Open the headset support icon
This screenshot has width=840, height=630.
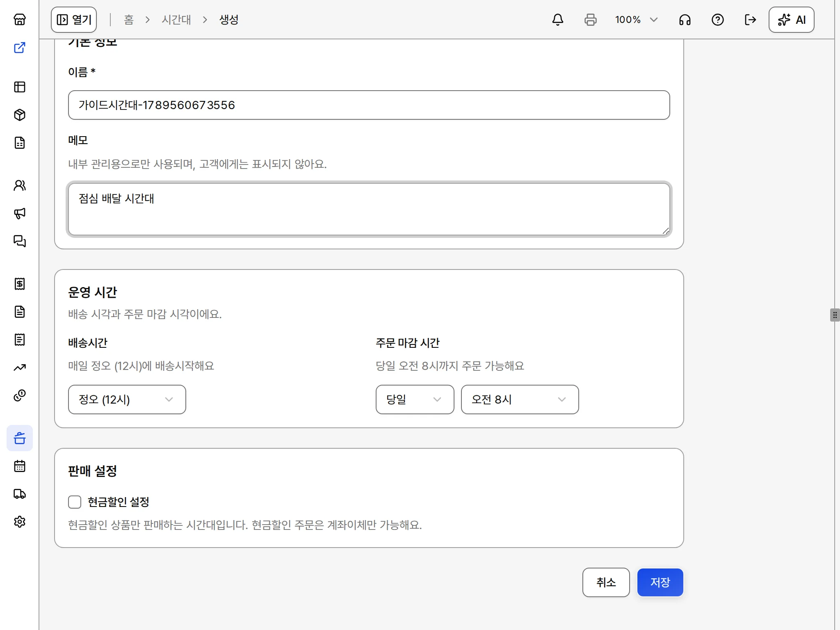pos(685,20)
